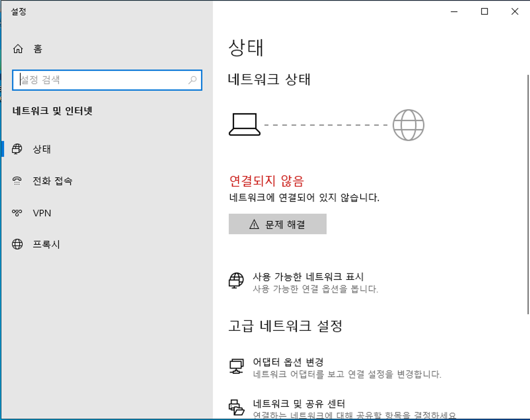Click the 네트워크 및 공유 센터 printer icon

tap(236, 408)
